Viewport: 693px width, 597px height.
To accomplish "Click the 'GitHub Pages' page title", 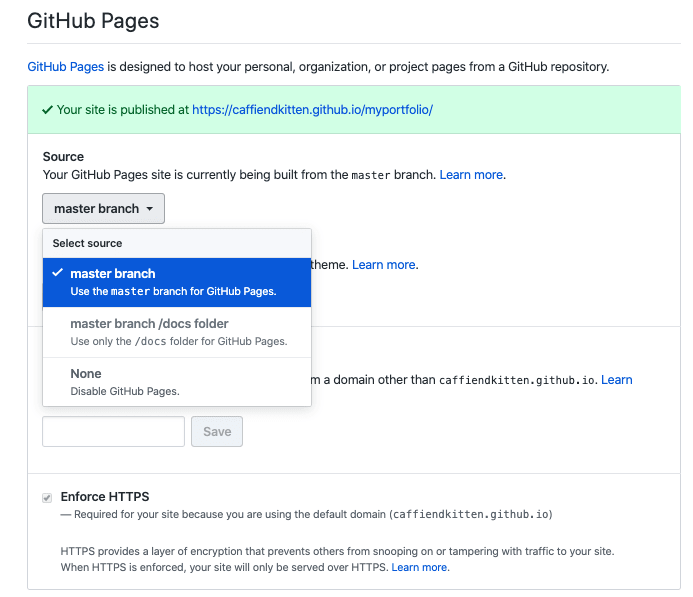I will click(93, 21).
